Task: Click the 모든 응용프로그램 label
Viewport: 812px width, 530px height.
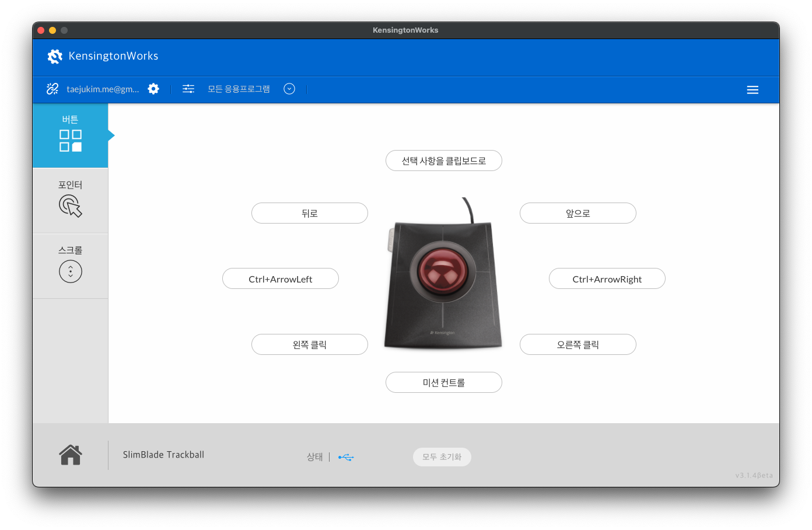Action: [239, 89]
